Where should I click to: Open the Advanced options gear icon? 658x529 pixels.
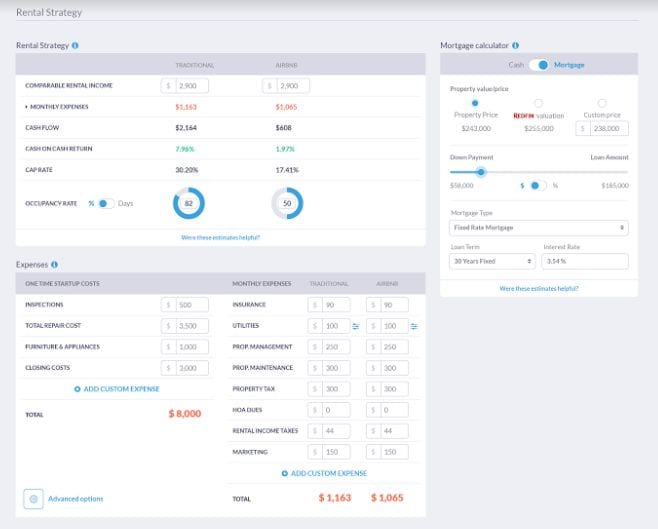[34, 498]
